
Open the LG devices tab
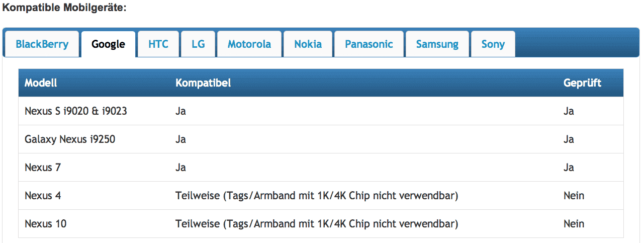(198, 44)
